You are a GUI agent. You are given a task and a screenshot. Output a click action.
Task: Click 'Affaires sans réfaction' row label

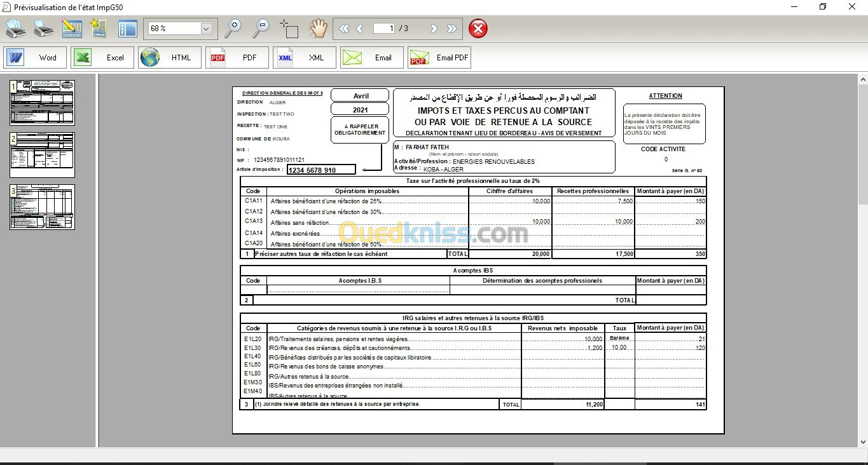300,223
